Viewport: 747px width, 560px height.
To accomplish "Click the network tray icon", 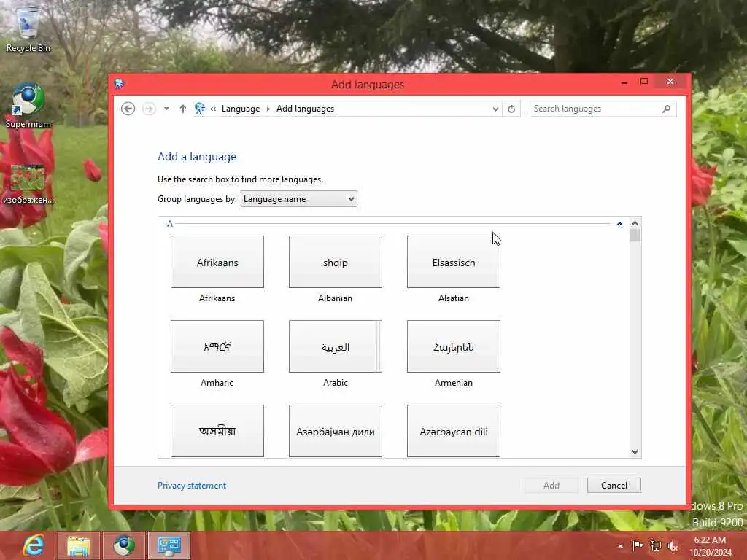I will (x=656, y=546).
